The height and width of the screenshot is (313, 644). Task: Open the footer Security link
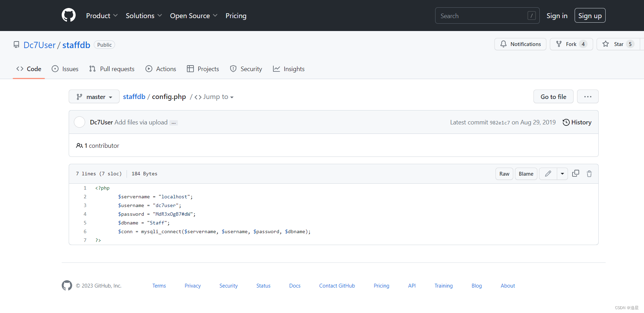(x=228, y=286)
